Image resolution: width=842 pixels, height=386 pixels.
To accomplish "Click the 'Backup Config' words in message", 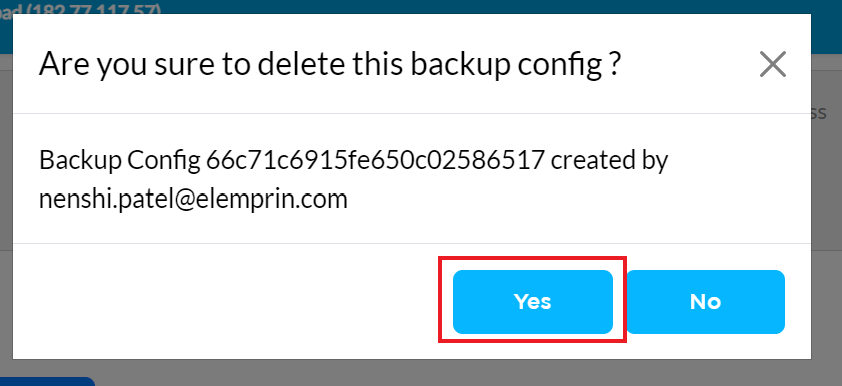I will pyautogui.click(x=119, y=160).
